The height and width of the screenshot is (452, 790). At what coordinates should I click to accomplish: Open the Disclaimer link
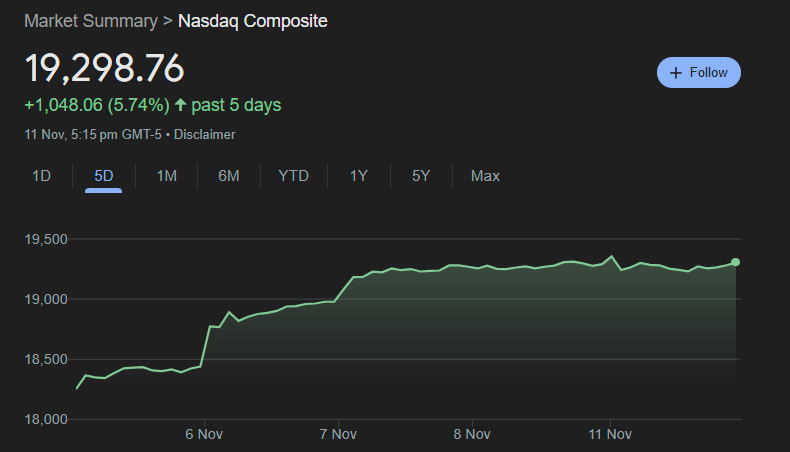pyautogui.click(x=205, y=135)
